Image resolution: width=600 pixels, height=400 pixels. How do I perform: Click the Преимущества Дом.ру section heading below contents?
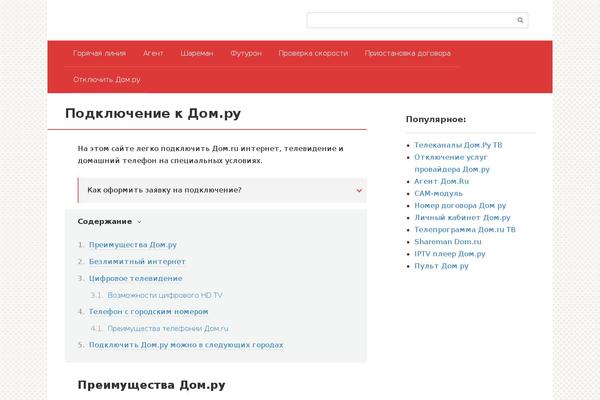point(152,385)
